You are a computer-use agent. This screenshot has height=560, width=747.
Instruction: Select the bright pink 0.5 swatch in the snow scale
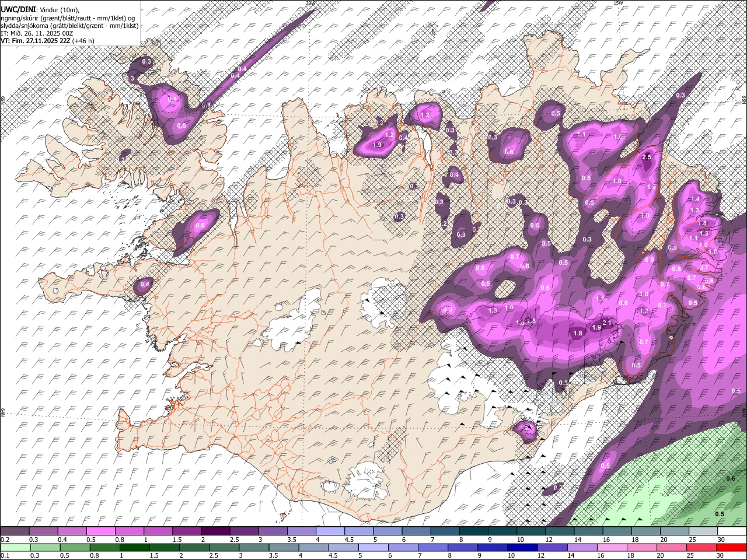(x=100, y=531)
